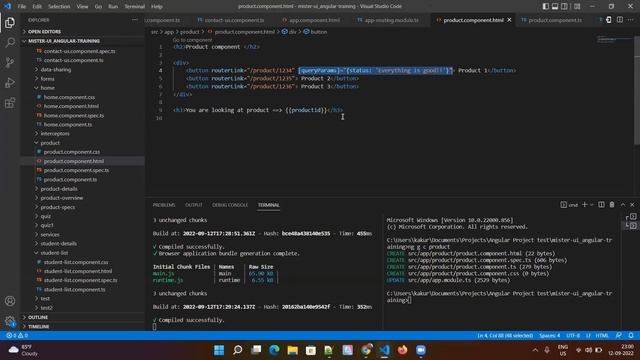Viewport: 640px width, 360px height.
Task: Select the second terminal in terminal list
Action: pyautogui.click(x=631, y=225)
